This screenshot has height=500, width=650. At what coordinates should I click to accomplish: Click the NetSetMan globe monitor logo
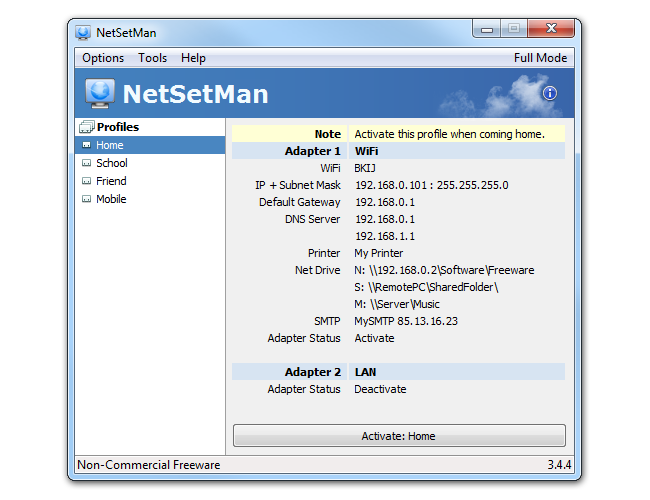pyautogui.click(x=100, y=93)
